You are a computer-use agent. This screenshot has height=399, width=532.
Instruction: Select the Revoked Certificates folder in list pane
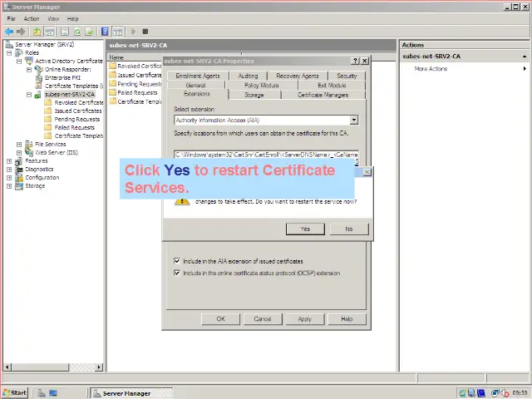138,66
